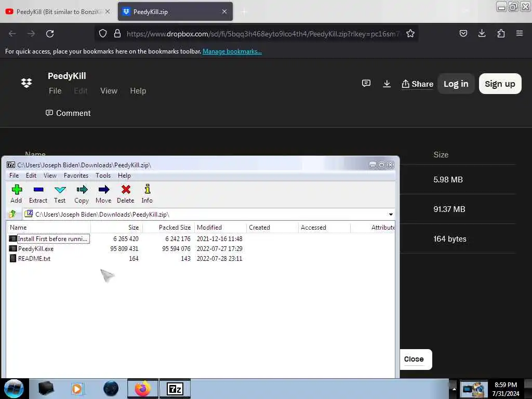Select the Copy tool in 7-Zip

pyautogui.click(x=82, y=194)
